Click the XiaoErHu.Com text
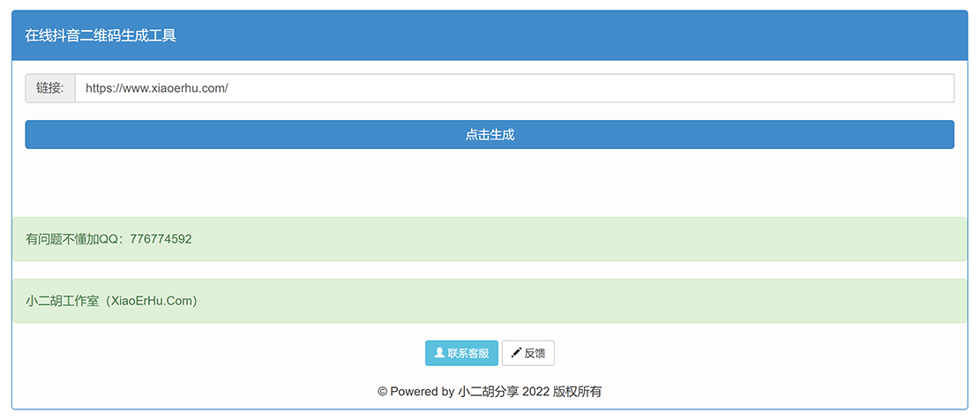This screenshot has height=420, width=980. [151, 301]
